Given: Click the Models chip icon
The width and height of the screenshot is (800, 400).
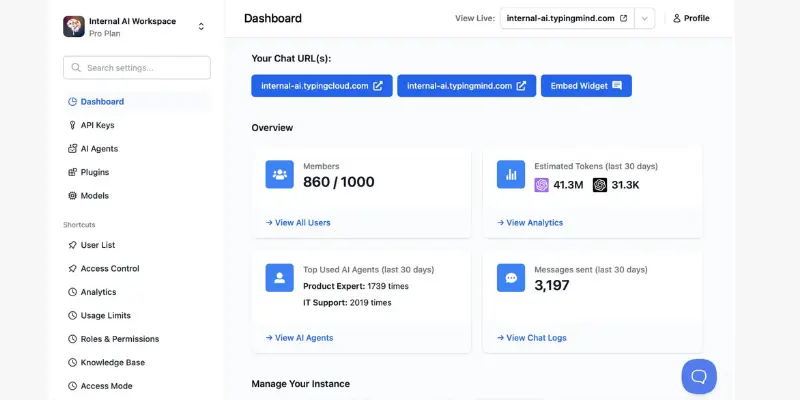Looking at the screenshot, I should point(72,195).
